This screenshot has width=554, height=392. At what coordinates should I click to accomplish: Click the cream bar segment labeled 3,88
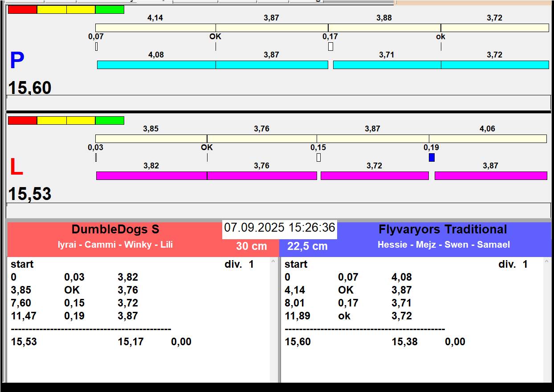pos(384,28)
